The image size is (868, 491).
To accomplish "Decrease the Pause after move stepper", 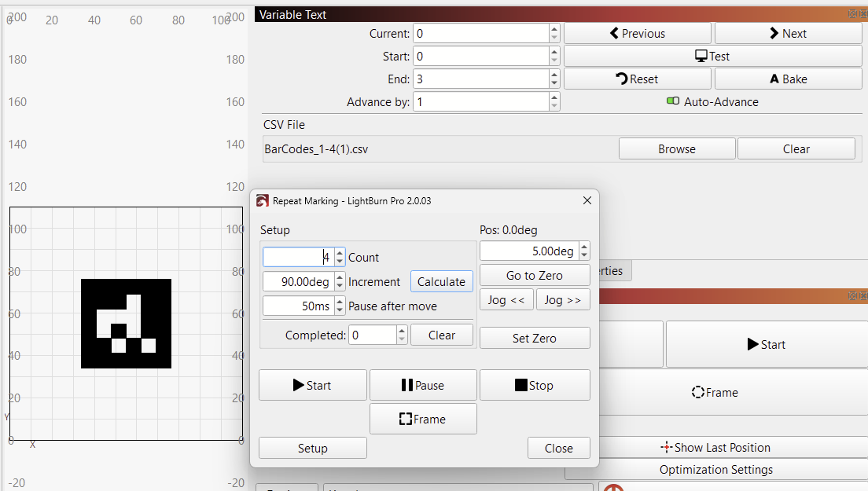I will 340,310.
